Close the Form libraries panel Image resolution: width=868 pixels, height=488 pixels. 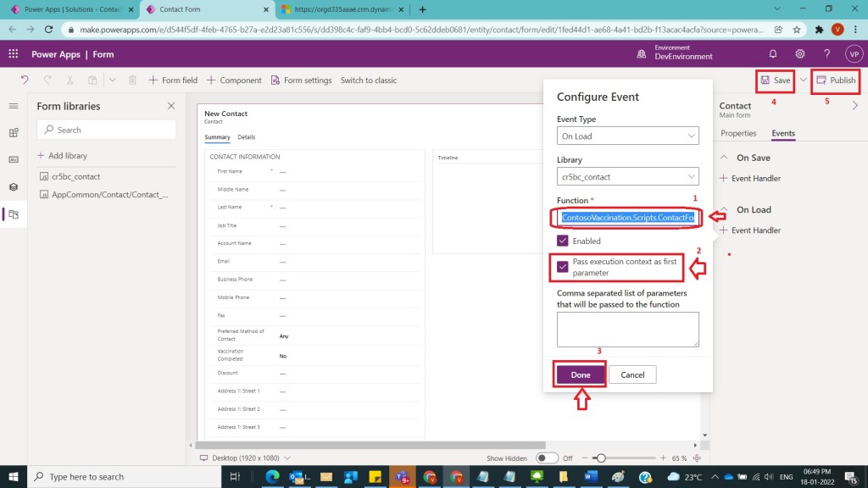[171, 106]
